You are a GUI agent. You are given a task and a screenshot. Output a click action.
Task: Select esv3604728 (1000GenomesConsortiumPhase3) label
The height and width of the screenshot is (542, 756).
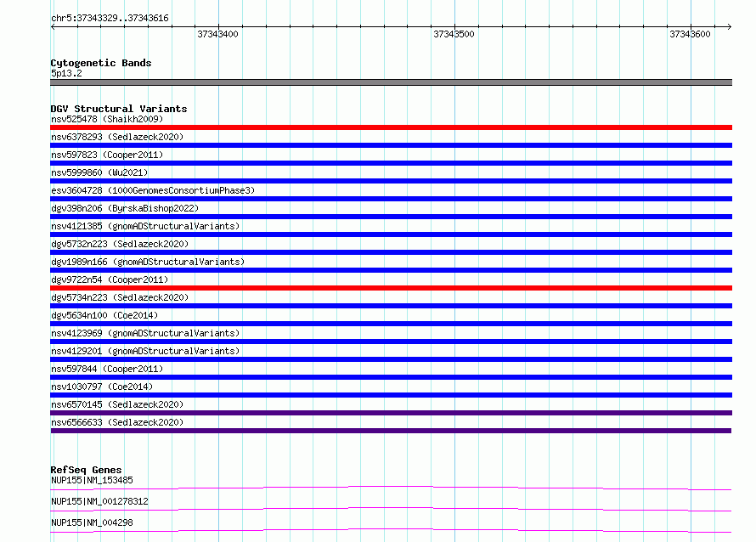tap(153, 190)
